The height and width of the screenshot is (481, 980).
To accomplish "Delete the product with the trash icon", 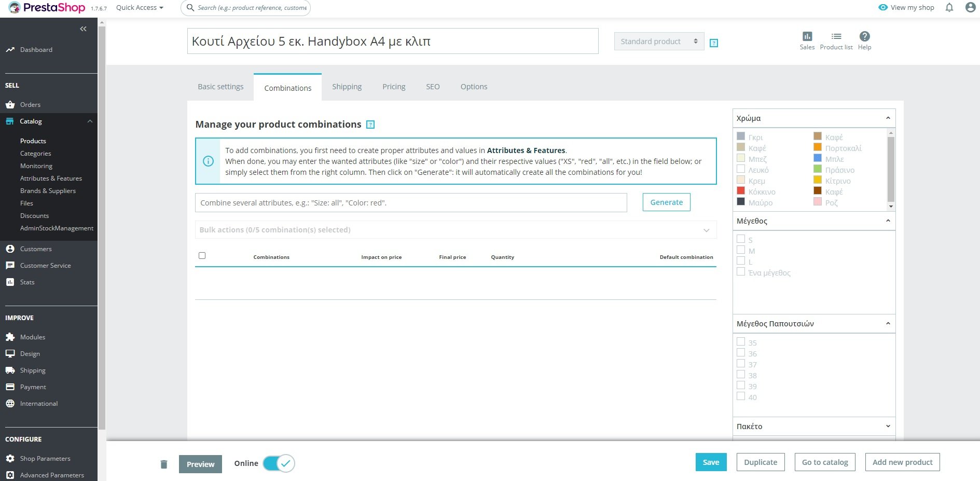I will coord(164,464).
